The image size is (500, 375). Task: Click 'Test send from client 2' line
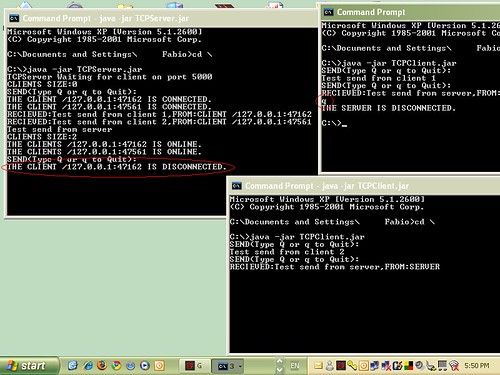pyautogui.click(x=287, y=252)
